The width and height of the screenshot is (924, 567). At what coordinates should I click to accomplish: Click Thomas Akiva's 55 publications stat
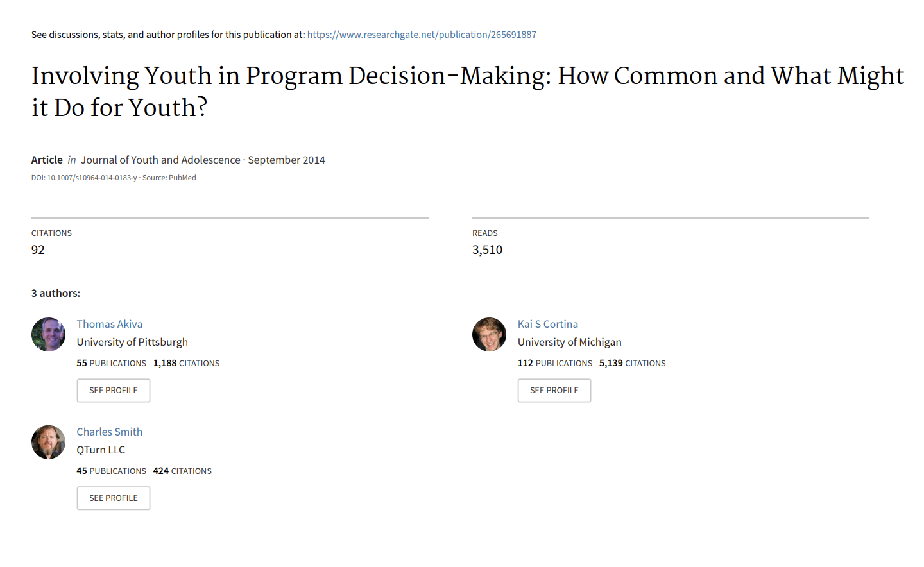[112, 363]
